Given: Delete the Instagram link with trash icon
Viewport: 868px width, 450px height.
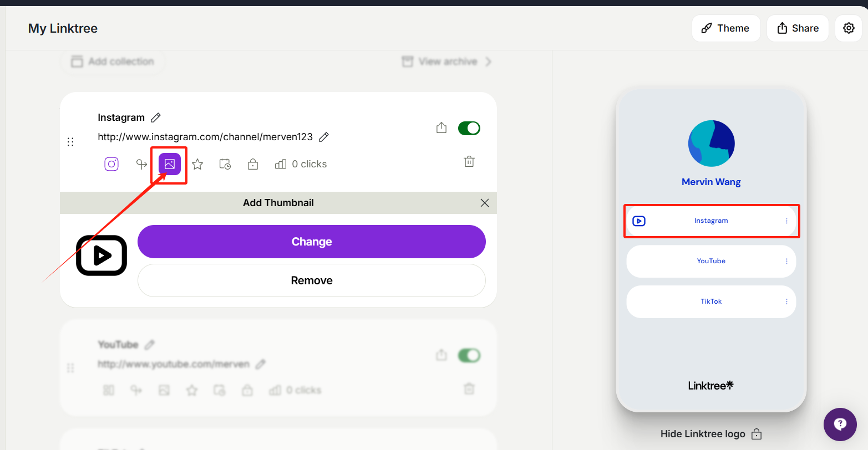Looking at the screenshot, I should click(469, 161).
